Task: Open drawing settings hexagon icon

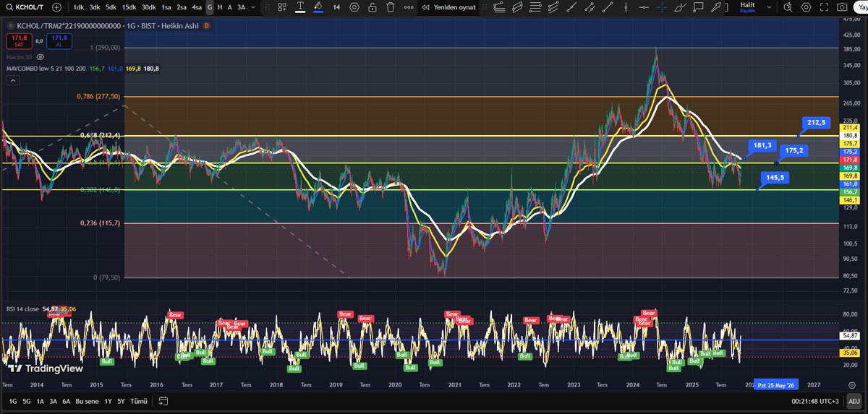Action: tap(354, 7)
